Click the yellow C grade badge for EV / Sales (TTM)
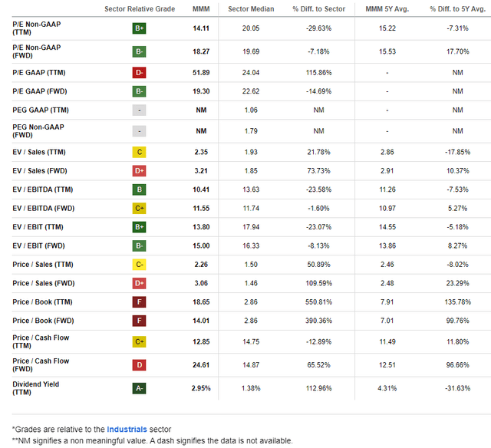491x448 pixels. point(139,152)
